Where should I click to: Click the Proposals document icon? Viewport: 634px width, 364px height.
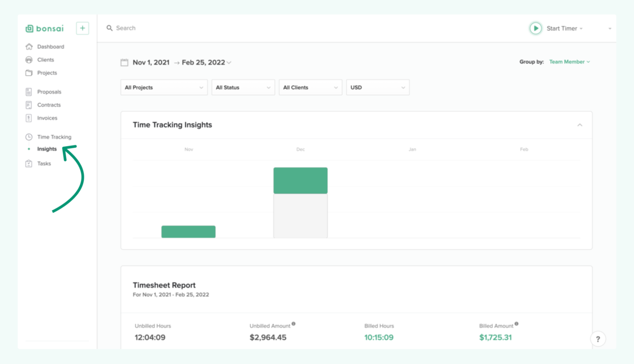[x=29, y=92]
